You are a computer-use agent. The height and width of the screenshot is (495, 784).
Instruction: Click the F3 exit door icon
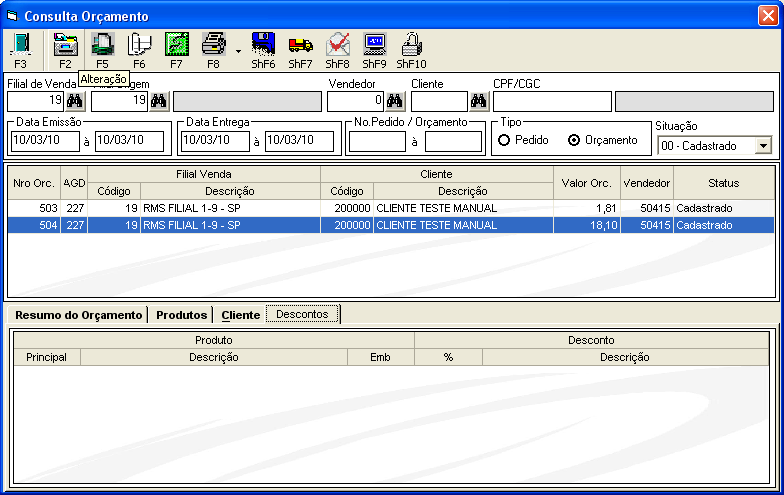tap(20, 44)
